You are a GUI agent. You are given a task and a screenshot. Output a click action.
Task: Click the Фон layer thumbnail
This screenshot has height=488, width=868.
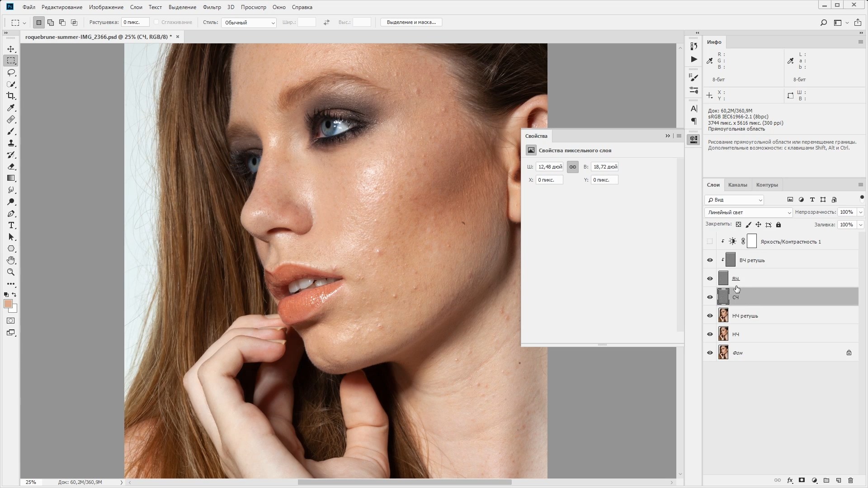click(x=723, y=352)
